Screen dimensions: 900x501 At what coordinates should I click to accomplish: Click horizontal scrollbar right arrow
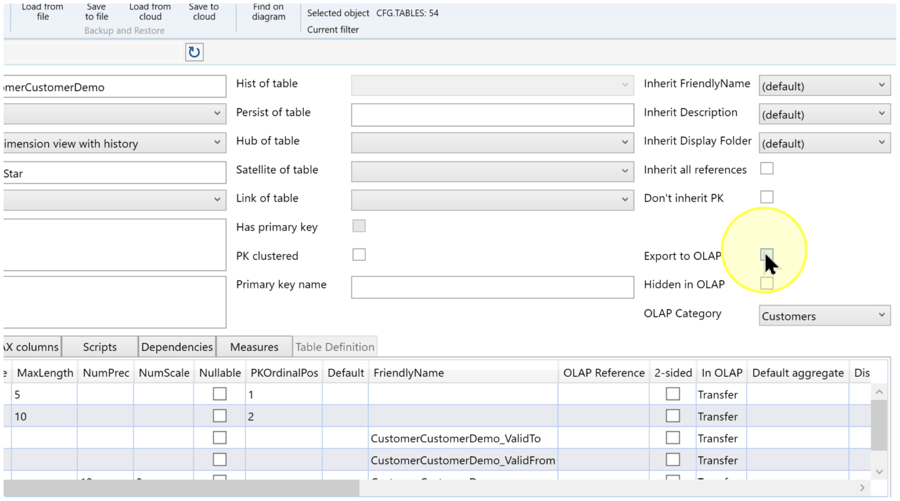coord(862,488)
